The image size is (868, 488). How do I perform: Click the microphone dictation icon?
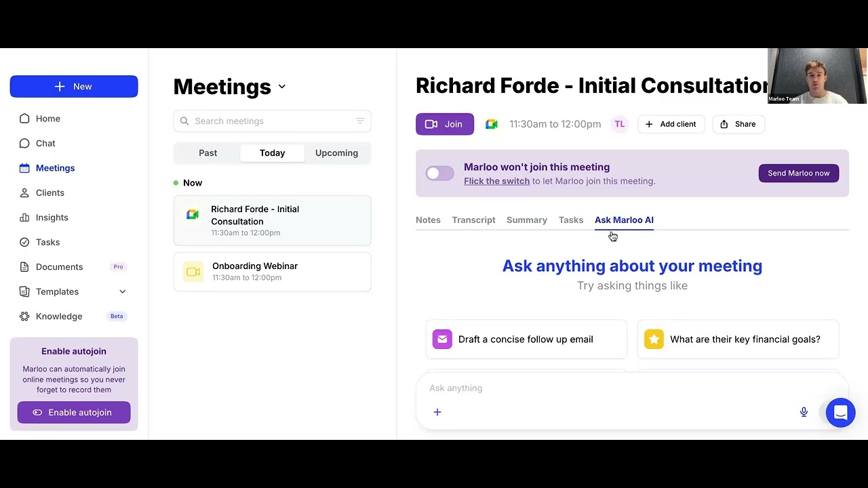click(x=804, y=412)
